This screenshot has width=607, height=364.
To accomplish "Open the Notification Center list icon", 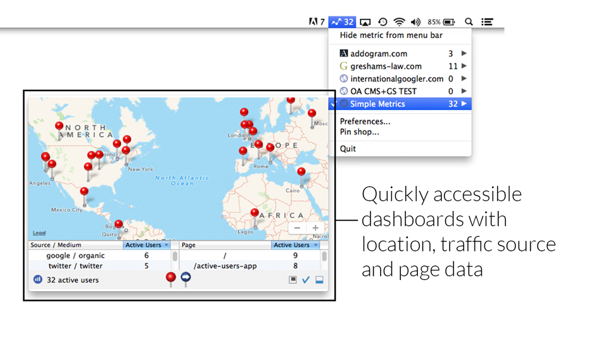I will click(x=487, y=22).
